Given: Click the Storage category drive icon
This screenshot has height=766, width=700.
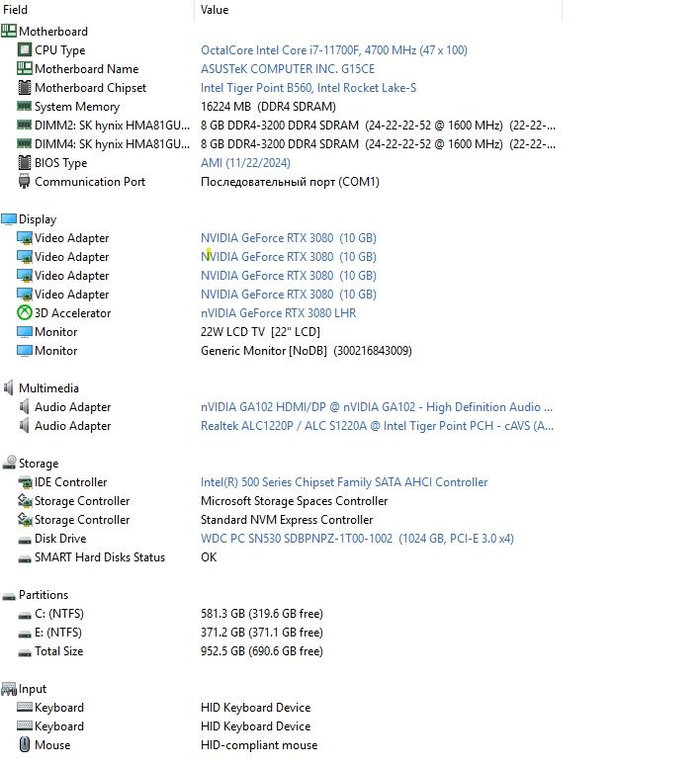Looking at the screenshot, I should 9,463.
